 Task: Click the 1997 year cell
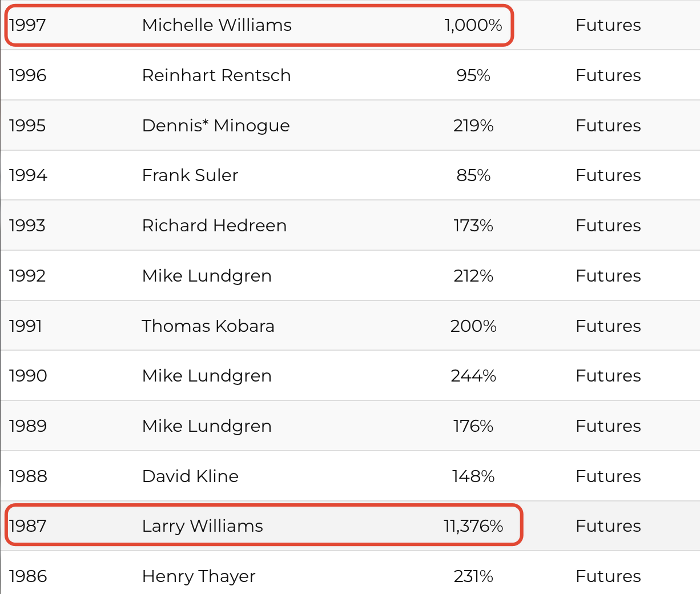27,25
